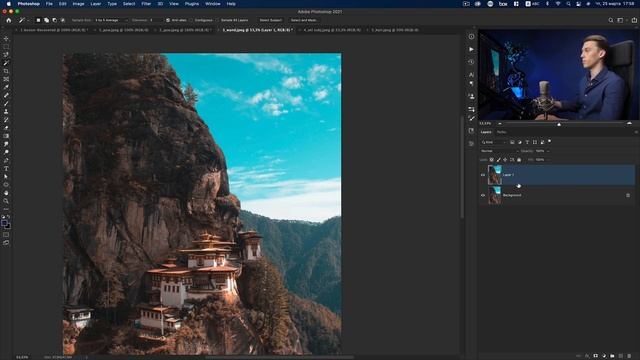Open the Apple menu

click(9, 4)
